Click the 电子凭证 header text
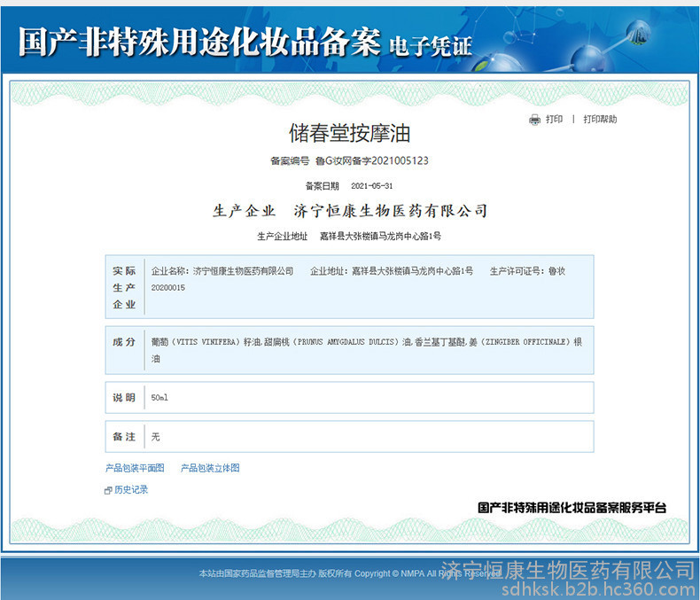The image size is (700, 600). tap(431, 46)
